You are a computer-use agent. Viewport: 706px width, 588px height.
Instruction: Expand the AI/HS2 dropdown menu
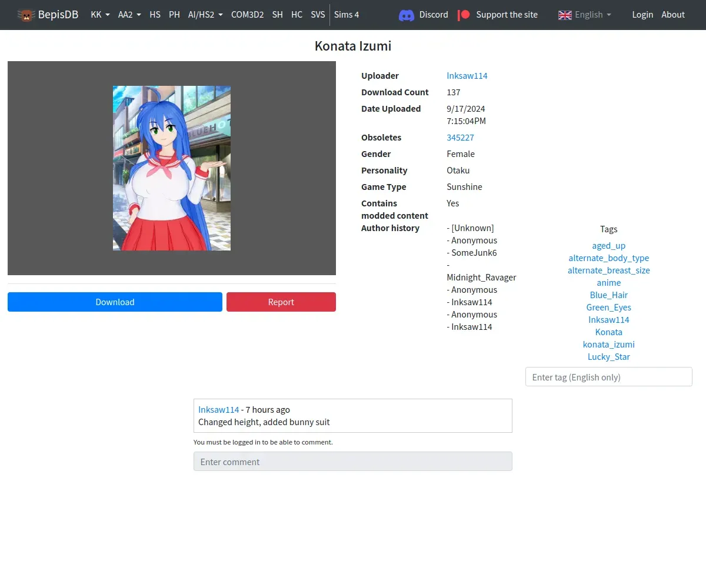205,15
